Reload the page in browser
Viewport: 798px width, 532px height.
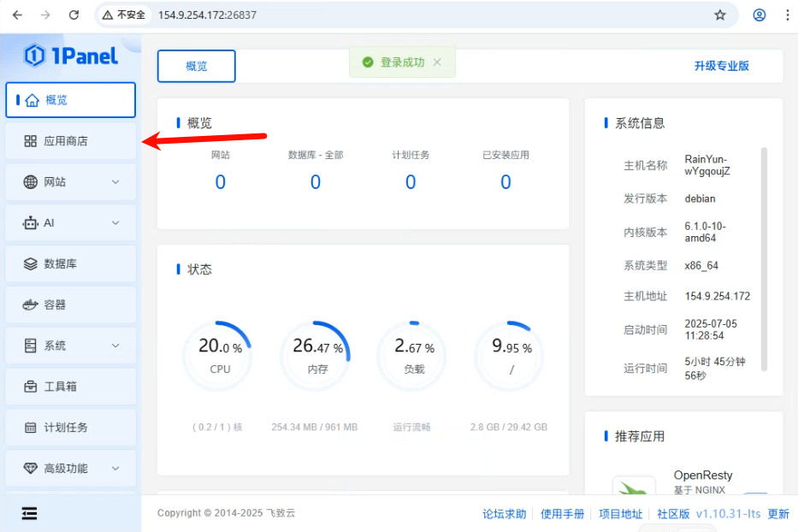click(74, 15)
